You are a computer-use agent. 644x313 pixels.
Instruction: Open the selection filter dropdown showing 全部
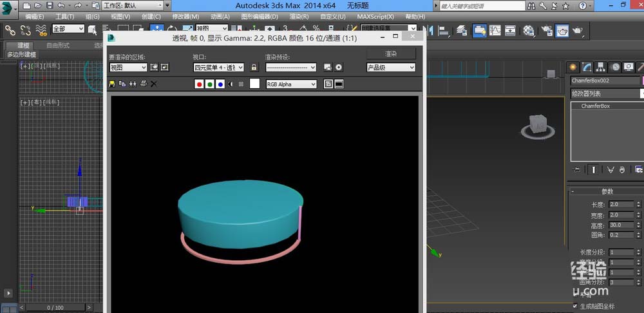tap(68, 29)
